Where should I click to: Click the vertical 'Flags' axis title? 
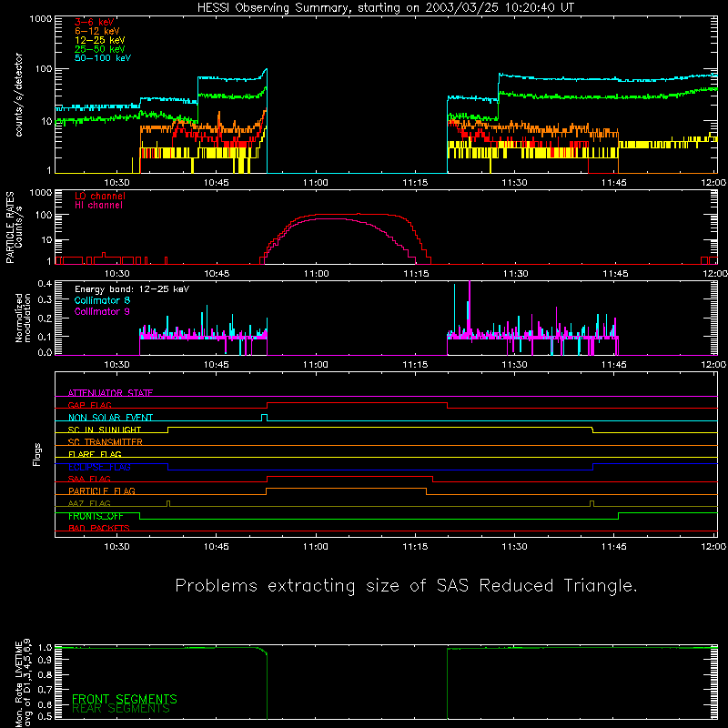[x=37, y=454]
